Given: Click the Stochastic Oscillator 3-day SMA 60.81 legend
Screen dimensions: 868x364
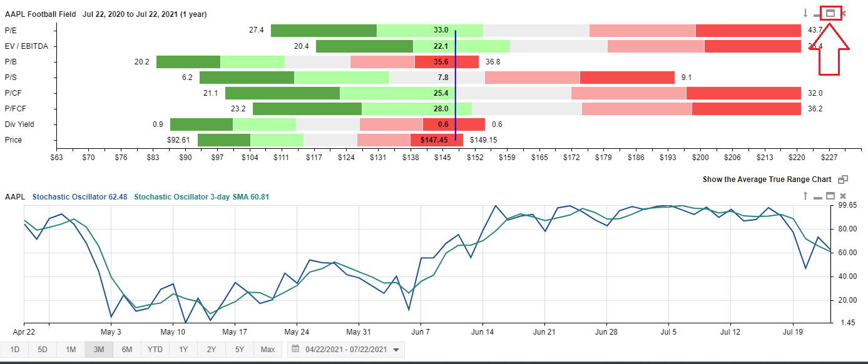Looking at the screenshot, I should pyautogui.click(x=202, y=196).
